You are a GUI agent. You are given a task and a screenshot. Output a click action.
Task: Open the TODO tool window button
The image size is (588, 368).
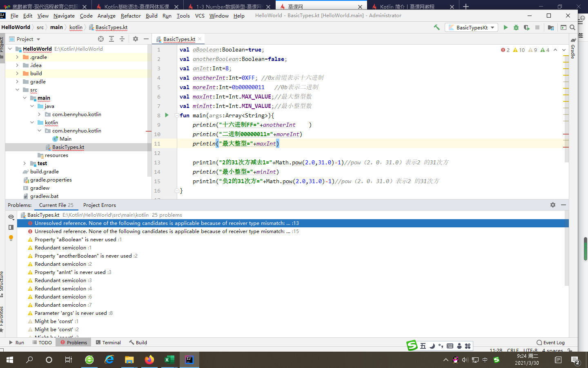42,343
